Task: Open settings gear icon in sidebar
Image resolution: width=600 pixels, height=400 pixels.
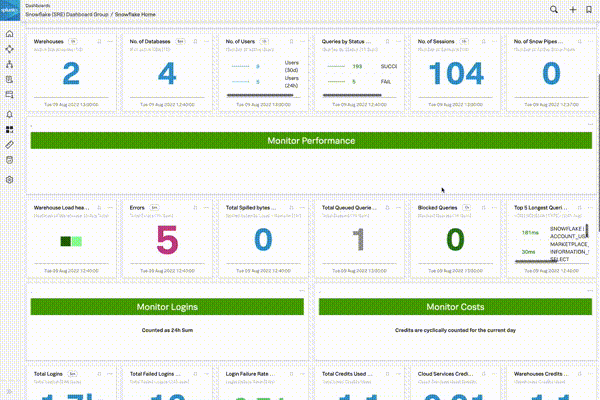Action: tap(9, 180)
